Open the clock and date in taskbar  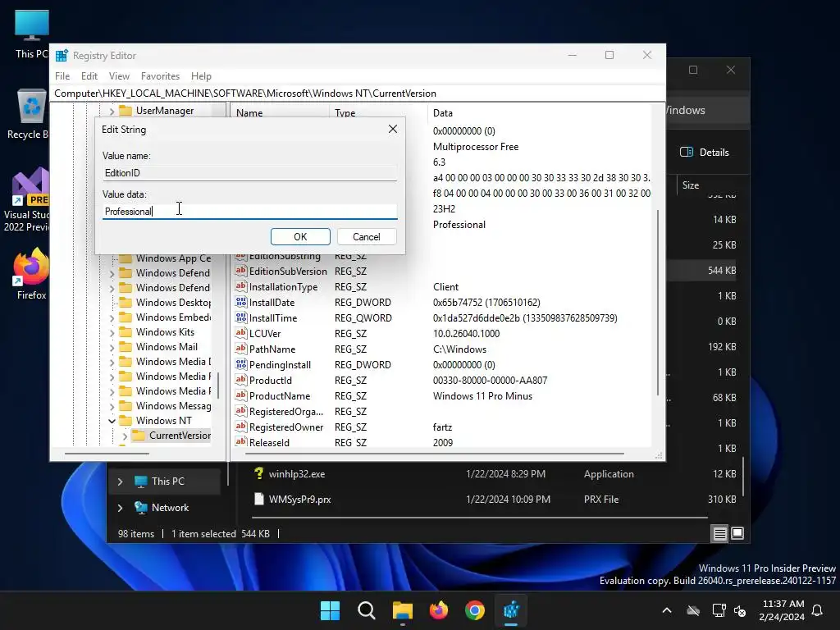pos(782,610)
